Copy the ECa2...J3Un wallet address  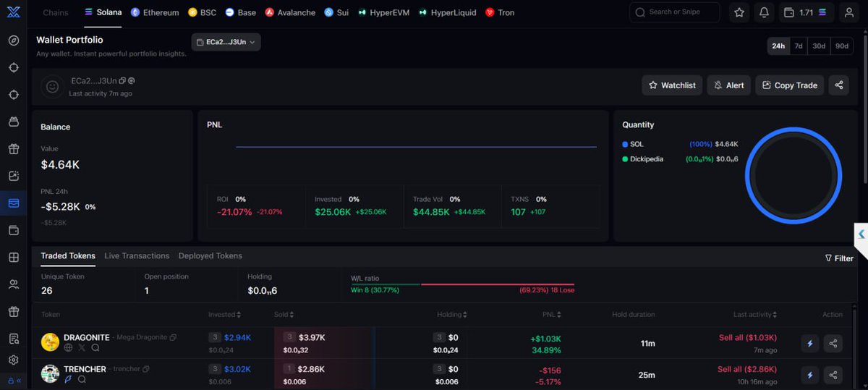coord(122,81)
